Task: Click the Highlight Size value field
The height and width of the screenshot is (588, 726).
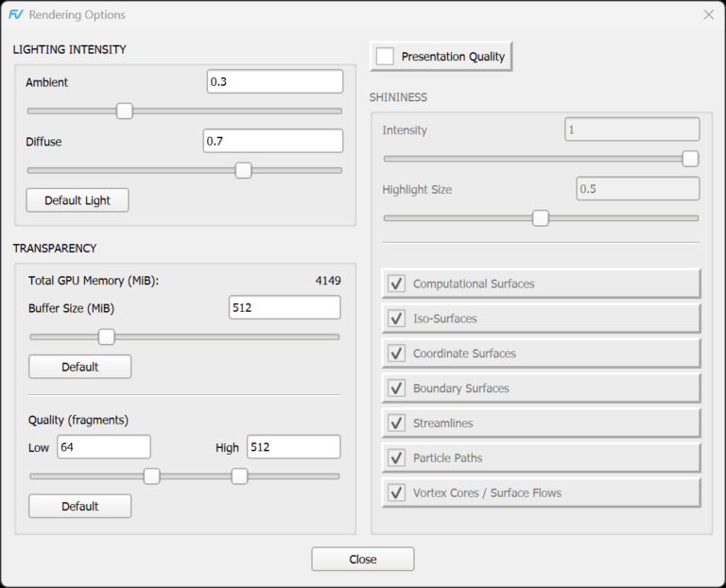Action: [x=638, y=188]
